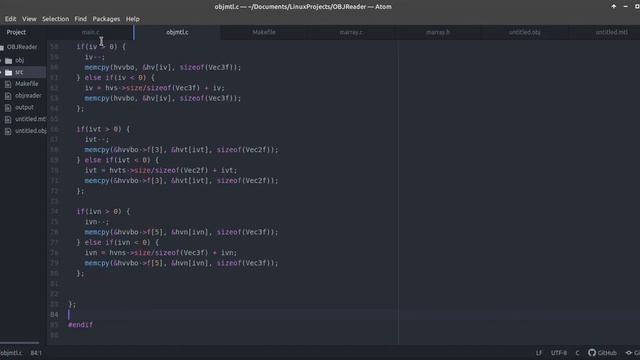Open untitled.mtl from the project tree
The width and height of the screenshot is (640, 360).
click(x=31, y=119)
